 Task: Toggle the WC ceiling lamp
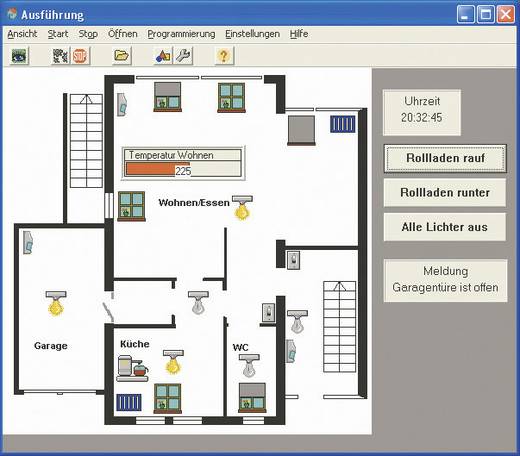249,366
